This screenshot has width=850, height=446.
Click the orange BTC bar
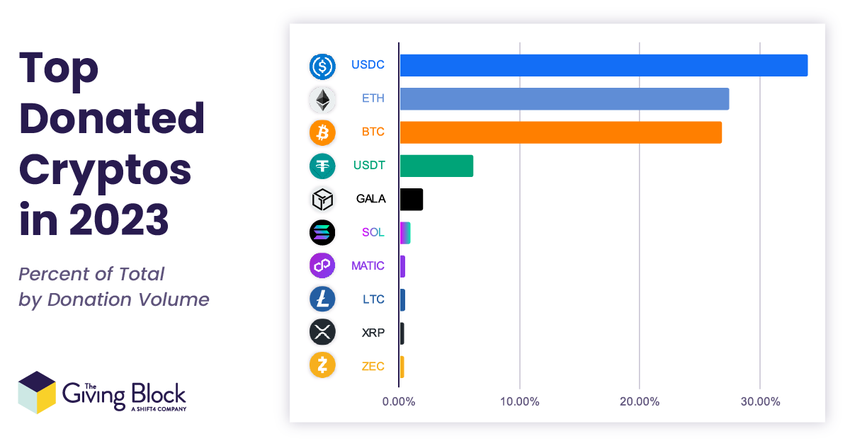[x=561, y=133]
